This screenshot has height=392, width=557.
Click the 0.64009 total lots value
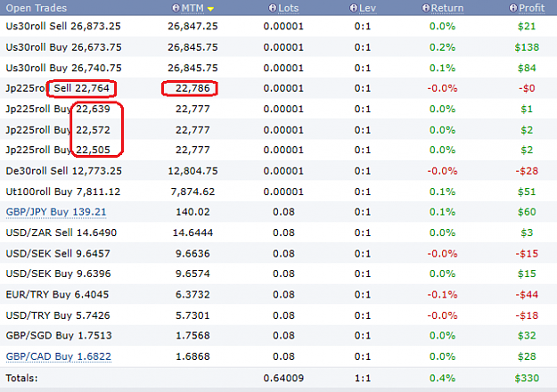click(x=283, y=378)
